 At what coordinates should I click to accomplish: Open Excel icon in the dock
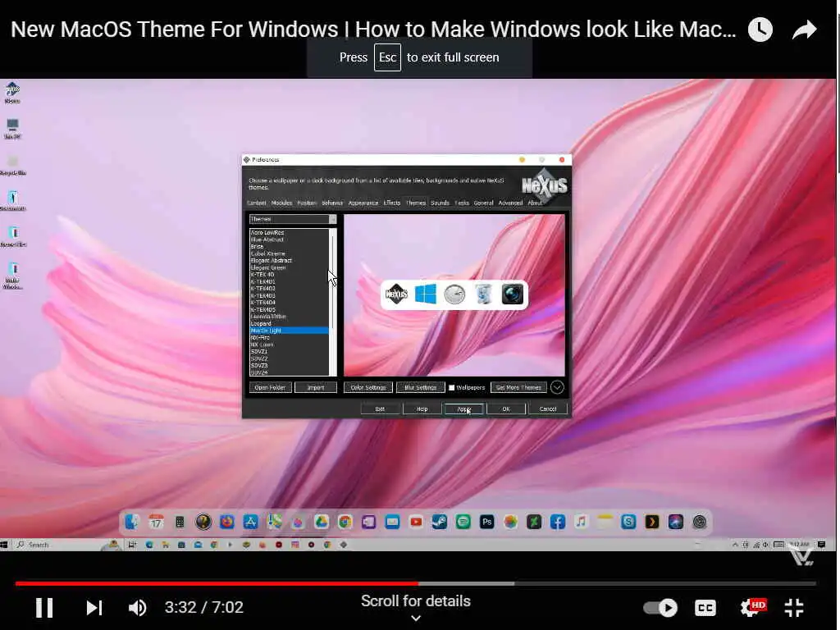click(534, 522)
